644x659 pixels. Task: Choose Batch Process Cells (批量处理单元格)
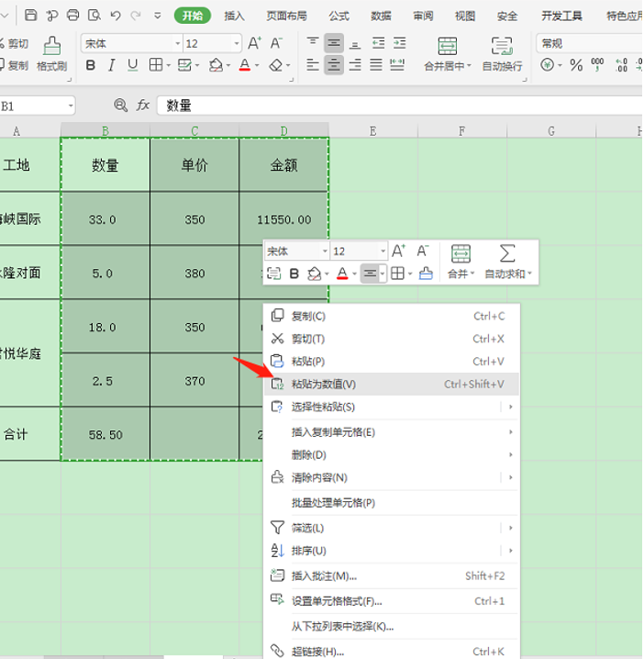point(392,503)
